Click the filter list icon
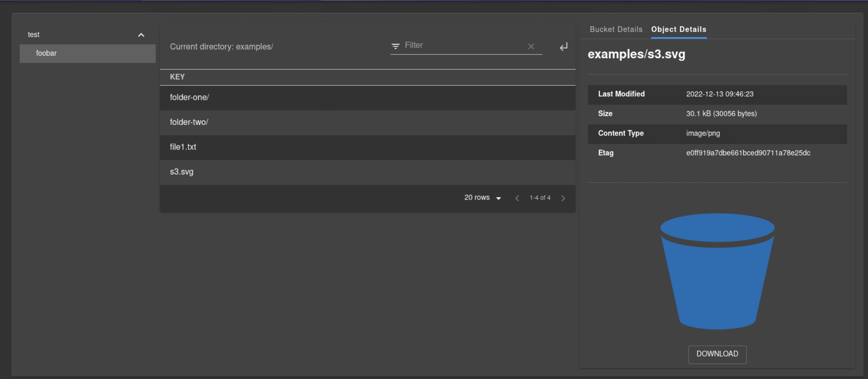Screen dimensions: 868x379 click(x=395, y=46)
